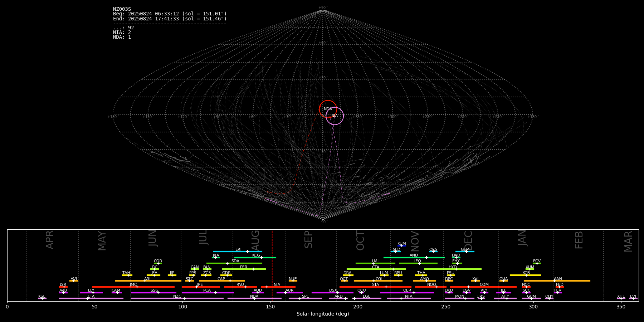Click the 150 tick on solar longitude axis
Viewport: 644px width, 322px height.
(270, 307)
